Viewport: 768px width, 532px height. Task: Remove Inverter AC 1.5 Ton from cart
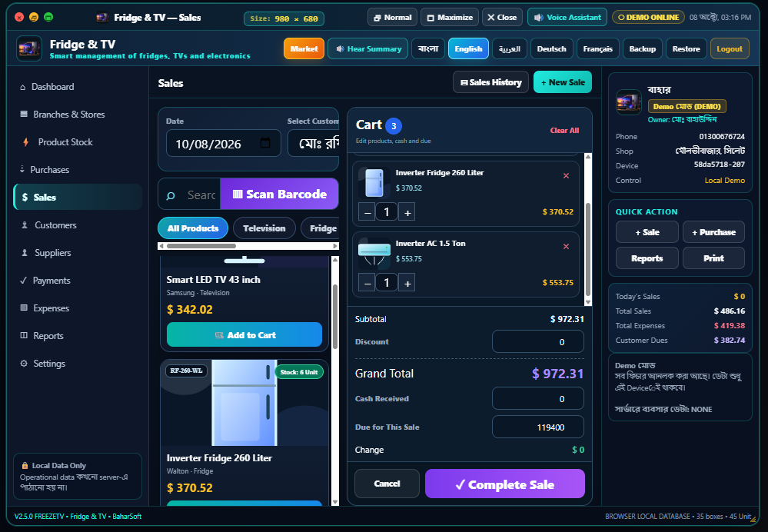(566, 247)
